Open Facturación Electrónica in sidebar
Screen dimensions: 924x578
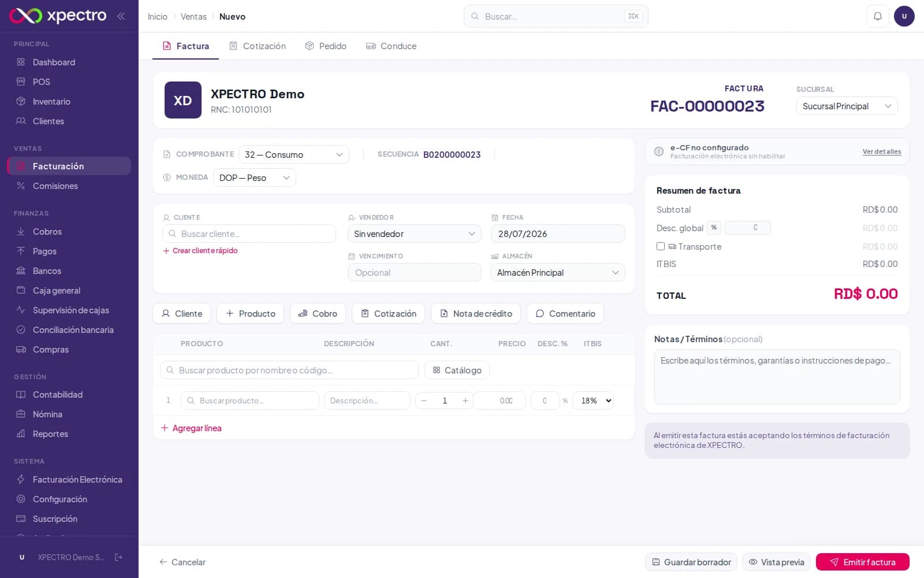click(x=69, y=479)
